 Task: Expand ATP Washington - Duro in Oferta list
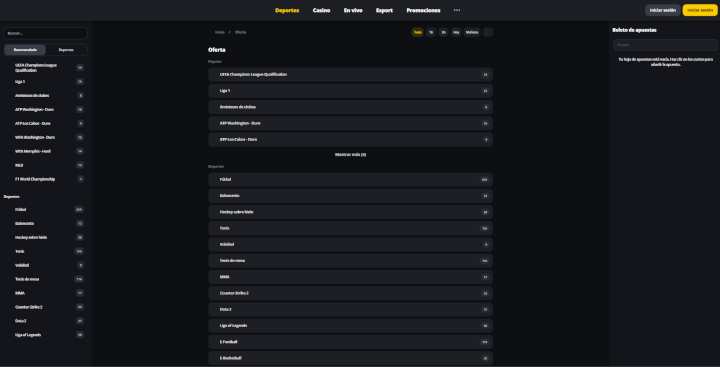[350, 123]
